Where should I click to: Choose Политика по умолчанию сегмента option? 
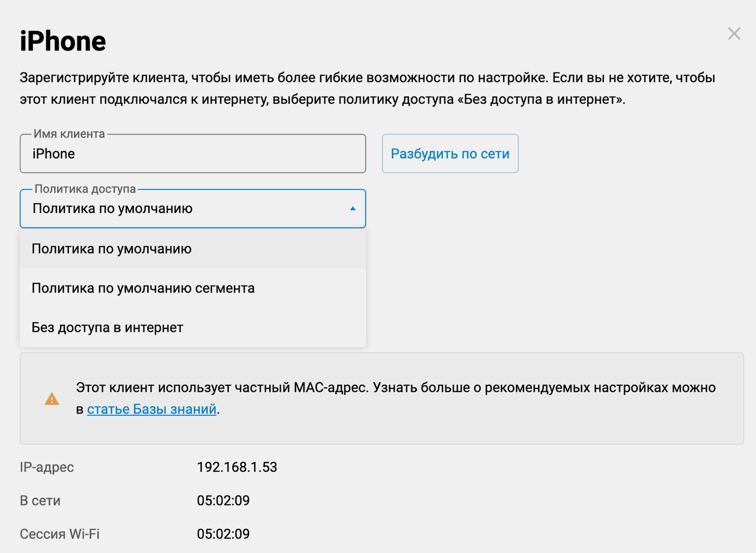coord(143,288)
